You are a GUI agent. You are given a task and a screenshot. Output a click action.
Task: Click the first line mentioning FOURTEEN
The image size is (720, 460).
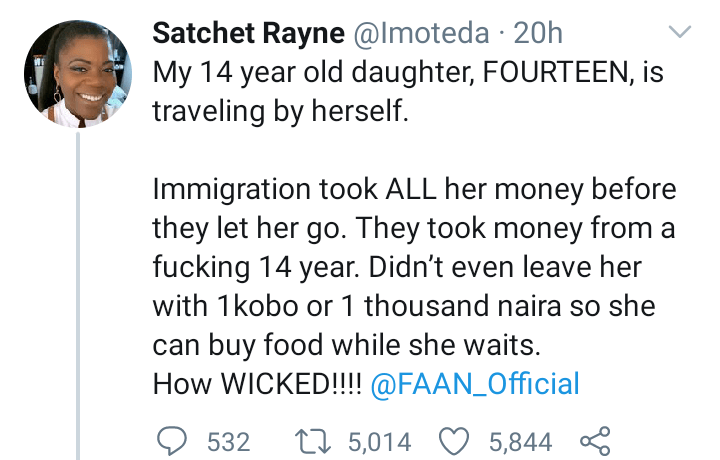(408, 73)
